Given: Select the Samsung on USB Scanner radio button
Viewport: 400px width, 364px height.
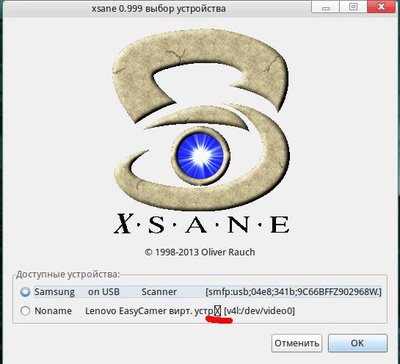Looking at the screenshot, I should [x=25, y=292].
